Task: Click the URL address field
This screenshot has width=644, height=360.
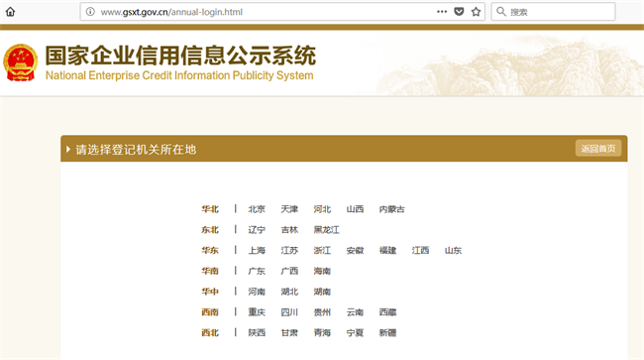Action: [263, 12]
